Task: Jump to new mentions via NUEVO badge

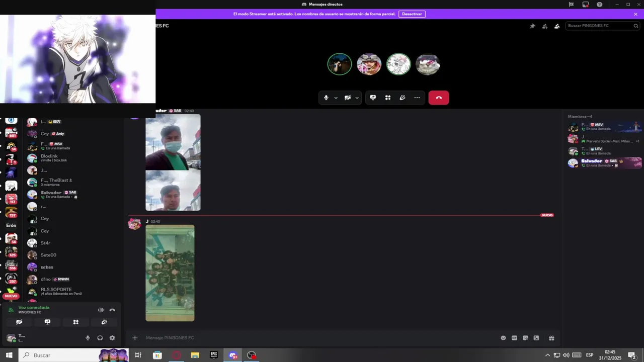Action: (x=11, y=296)
